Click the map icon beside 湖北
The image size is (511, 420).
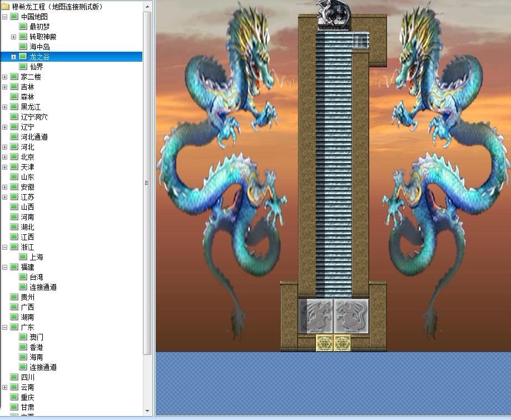point(14,227)
